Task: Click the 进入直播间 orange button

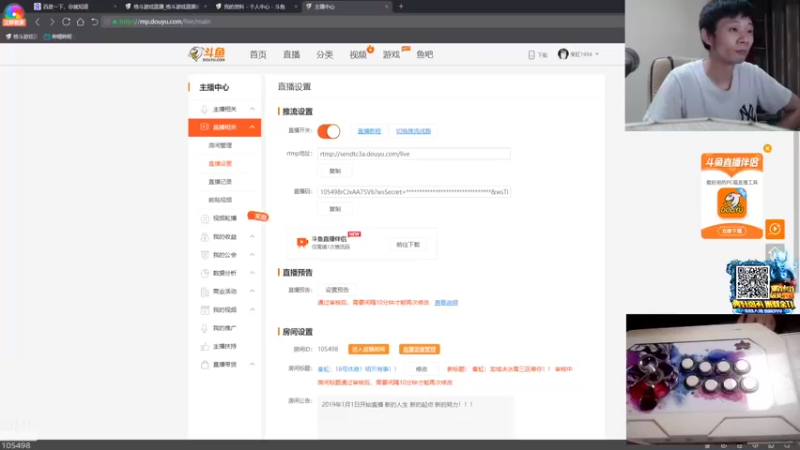Action: [x=368, y=349]
